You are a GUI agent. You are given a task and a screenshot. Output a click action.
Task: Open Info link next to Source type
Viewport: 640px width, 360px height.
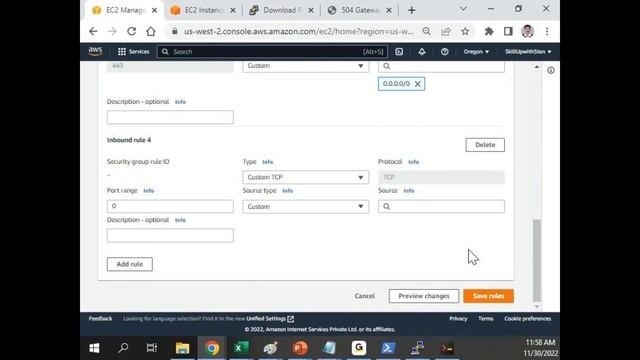point(287,191)
